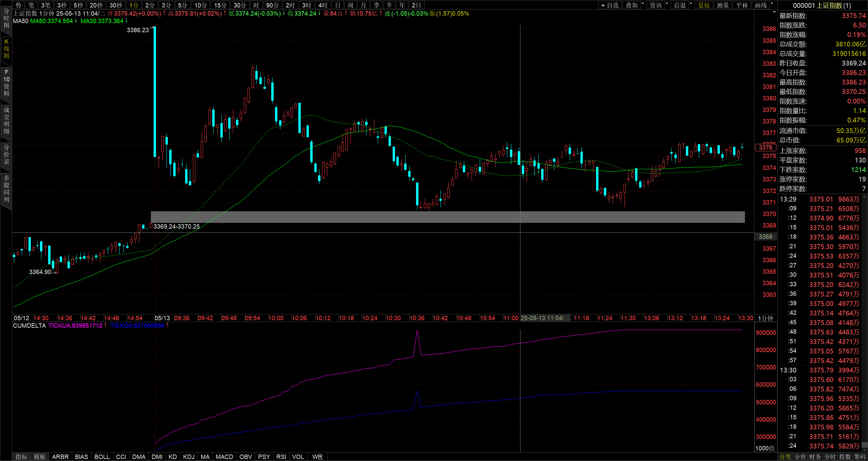This screenshot has height=461, width=868.
Task: Open the 模板 template tab
Action: pyautogui.click(x=40, y=457)
